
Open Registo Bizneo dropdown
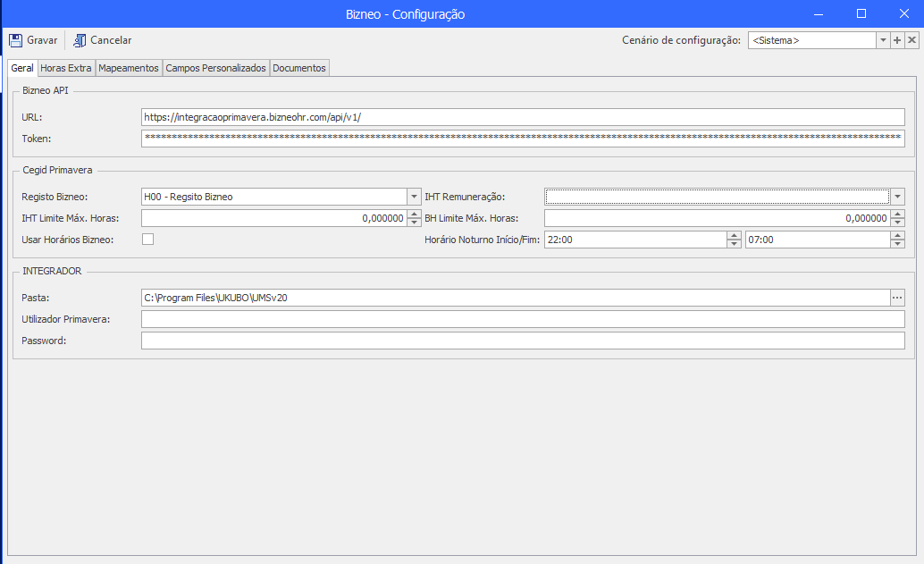[x=414, y=197]
